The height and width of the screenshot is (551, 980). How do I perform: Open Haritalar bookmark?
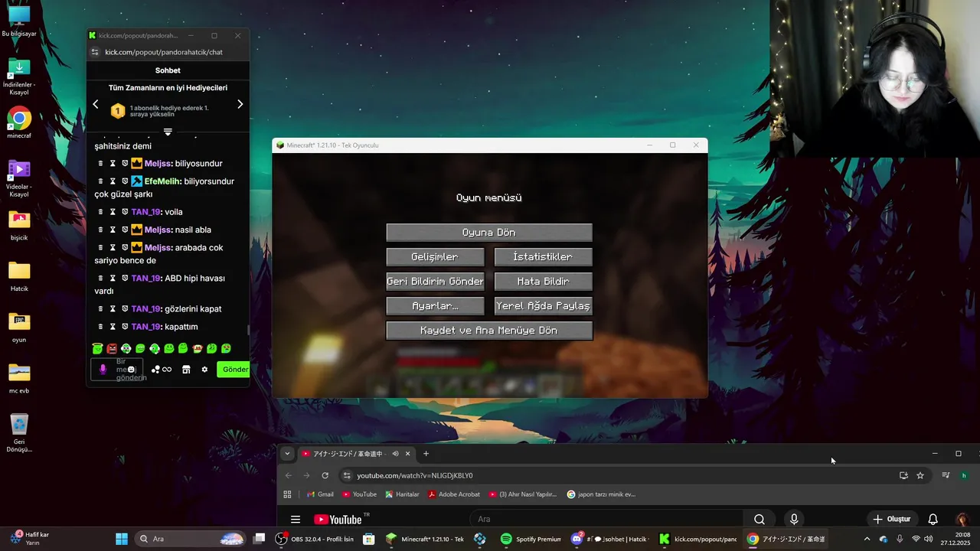click(402, 494)
